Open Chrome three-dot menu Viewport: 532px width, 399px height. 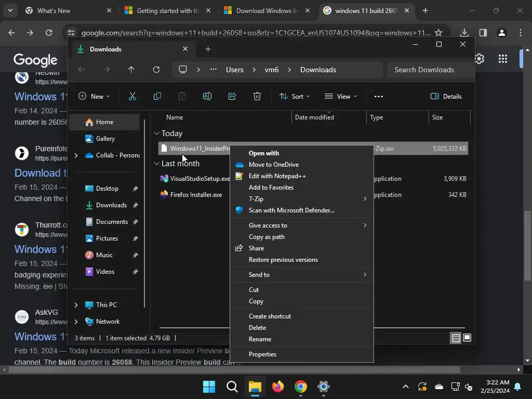pyautogui.click(x=521, y=33)
